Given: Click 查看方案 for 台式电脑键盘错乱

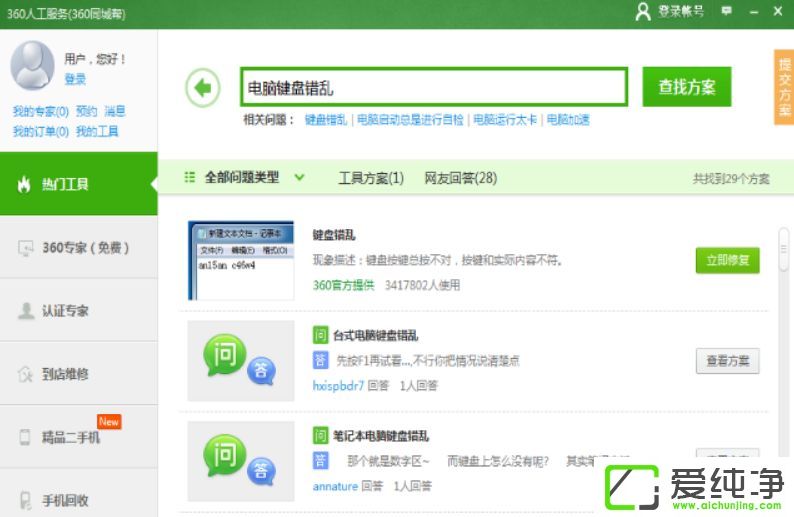Looking at the screenshot, I should point(728,361).
